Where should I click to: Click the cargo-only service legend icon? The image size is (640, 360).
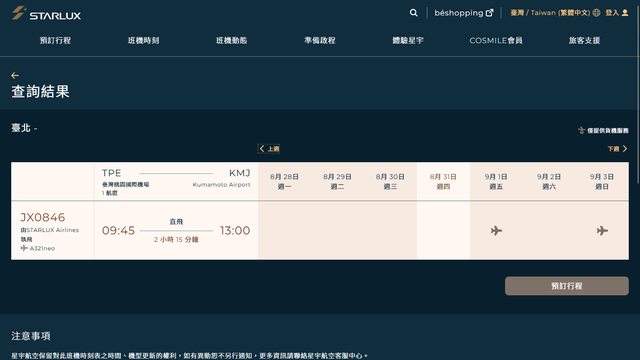click(x=582, y=130)
